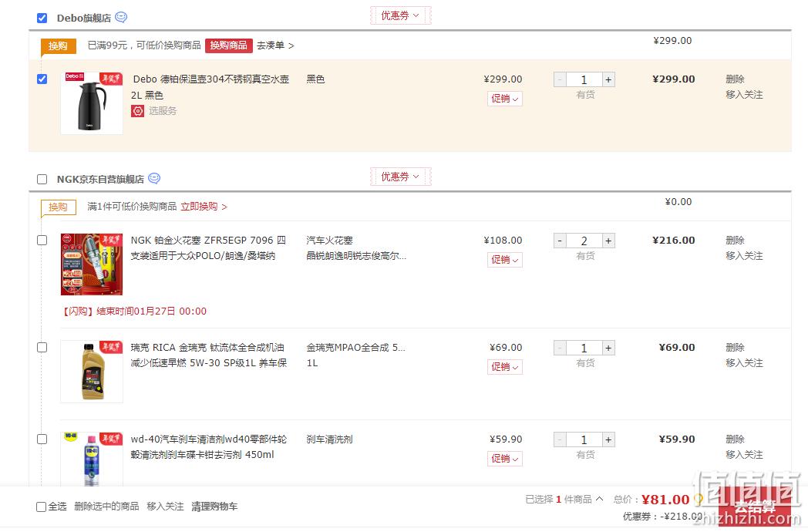Increase quantity of Debo 保温壶
The width and height of the screenshot is (808, 532).
click(608, 79)
